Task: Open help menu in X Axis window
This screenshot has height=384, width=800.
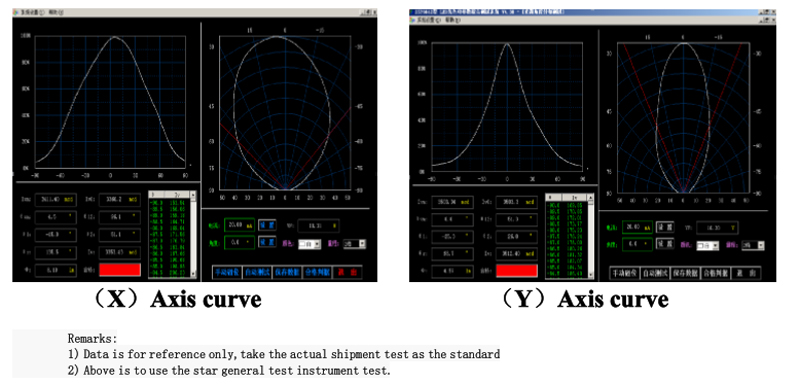Action: (x=55, y=12)
